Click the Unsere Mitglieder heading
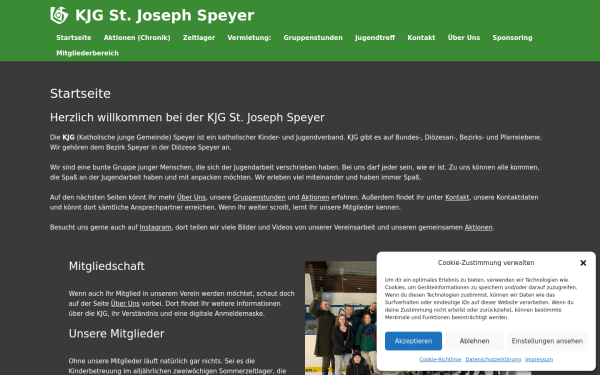Image resolution: width=600 pixels, height=375 pixels. pyautogui.click(x=117, y=334)
